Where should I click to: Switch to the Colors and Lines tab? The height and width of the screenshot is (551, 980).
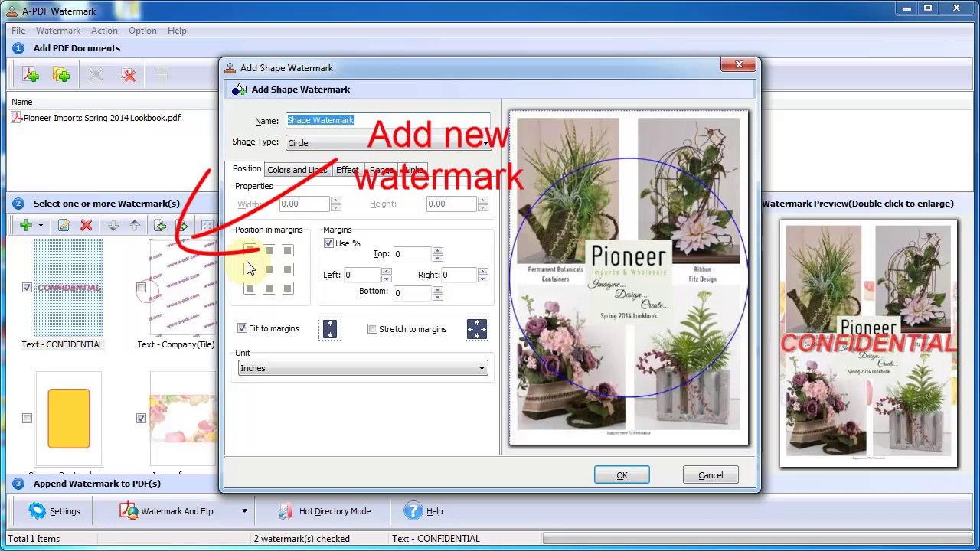coord(297,170)
